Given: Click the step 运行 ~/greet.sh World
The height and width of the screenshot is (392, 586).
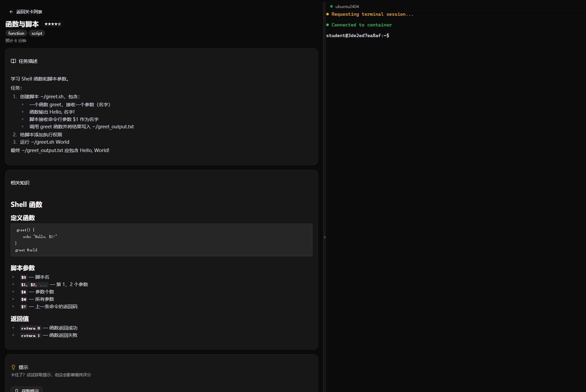Looking at the screenshot, I should point(44,142).
